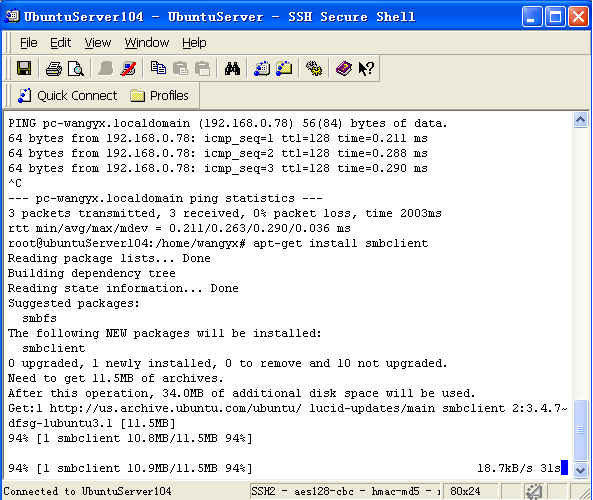Click the Paste Selection toolbar icon

(202, 69)
